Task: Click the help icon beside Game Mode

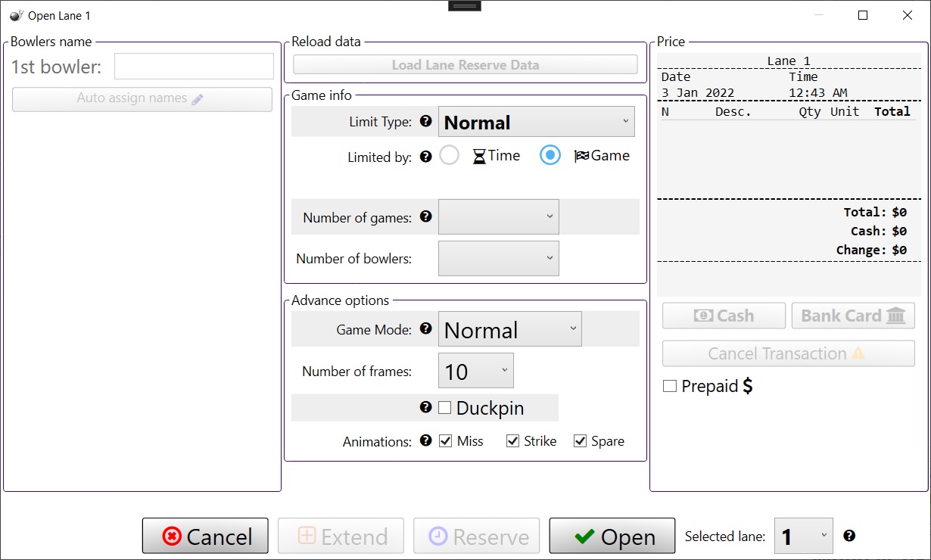Action: pos(425,328)
